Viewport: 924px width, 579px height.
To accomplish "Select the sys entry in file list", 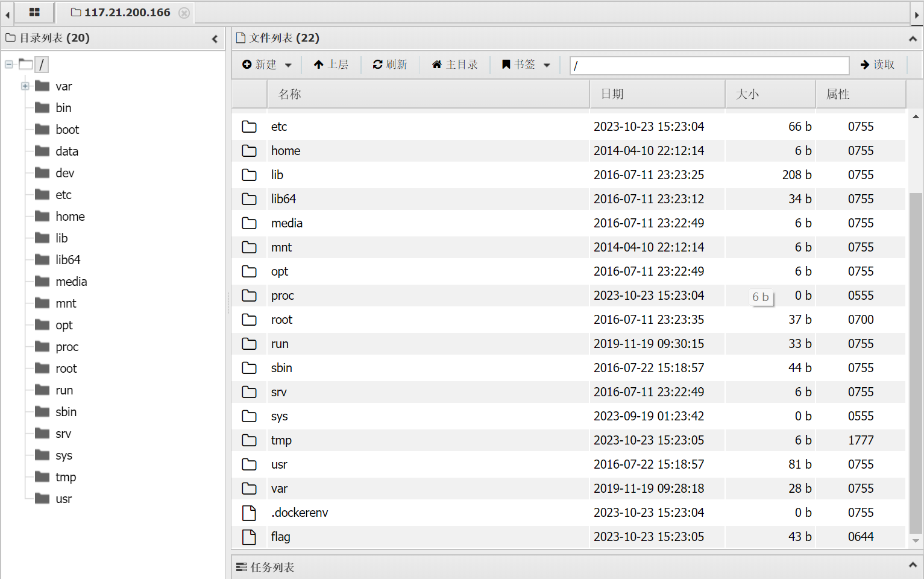I will point(279,417).
